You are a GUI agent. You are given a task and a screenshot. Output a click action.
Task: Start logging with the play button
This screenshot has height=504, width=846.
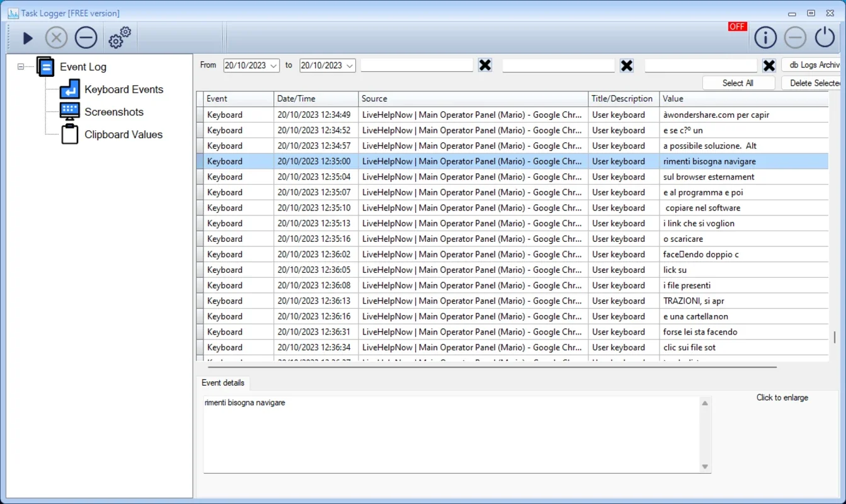coord(28,38)
